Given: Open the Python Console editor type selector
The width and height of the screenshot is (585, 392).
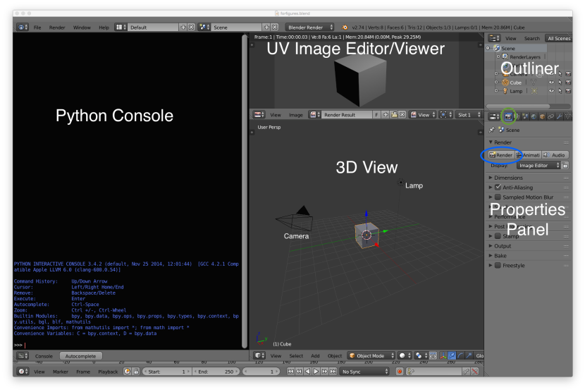Looking at the screenshot, I should coord(23,356).
